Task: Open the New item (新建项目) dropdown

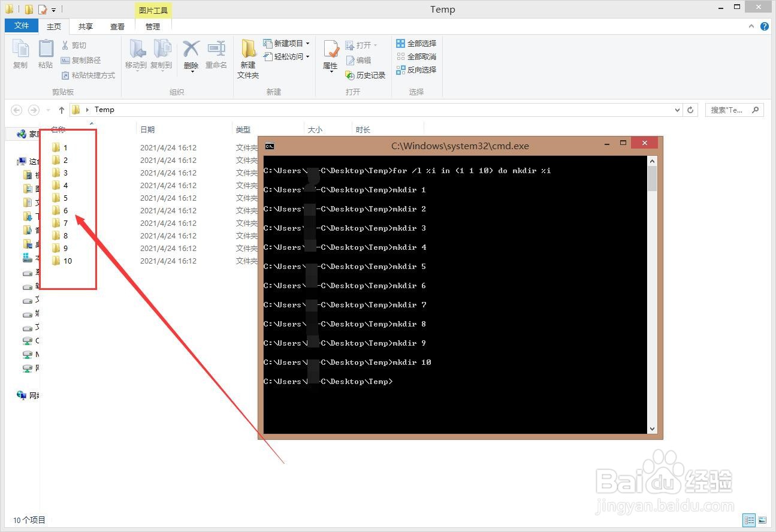Action: coord(286,44)
